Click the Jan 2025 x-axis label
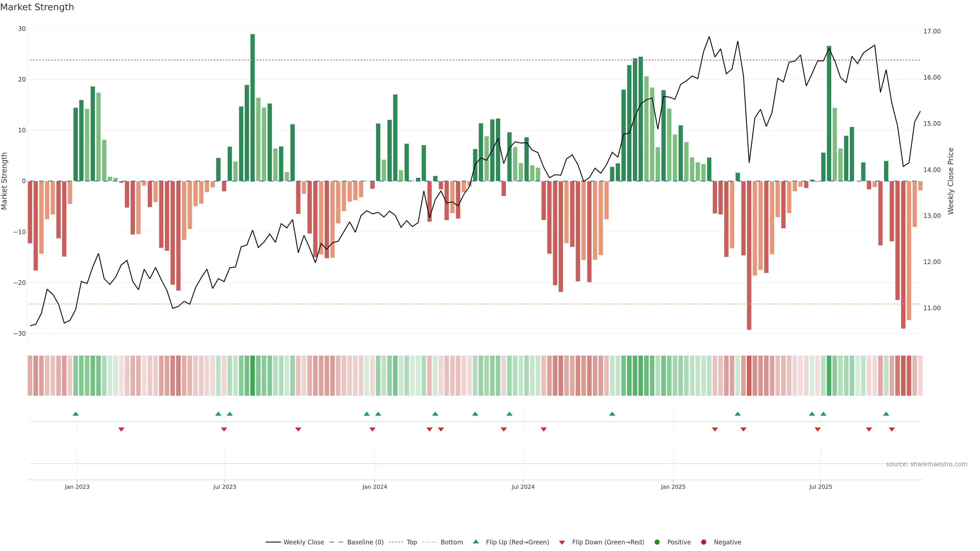The width and height of the screenshot is (980, 551). (673, 487)
